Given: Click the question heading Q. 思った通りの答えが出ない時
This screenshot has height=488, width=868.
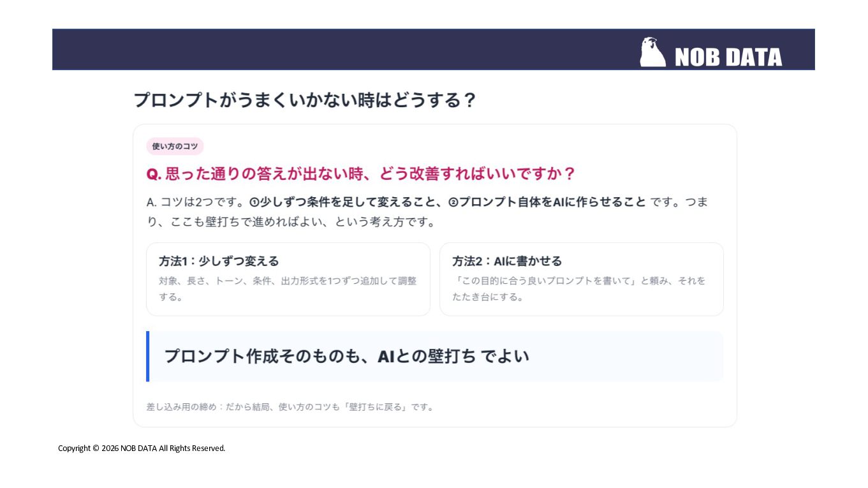Looking at the screenshot, I should 361,174.
